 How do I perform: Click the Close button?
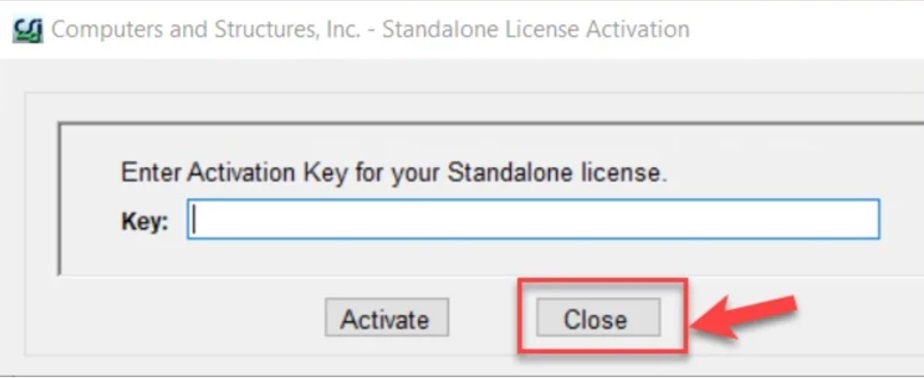tap(598, 318)
